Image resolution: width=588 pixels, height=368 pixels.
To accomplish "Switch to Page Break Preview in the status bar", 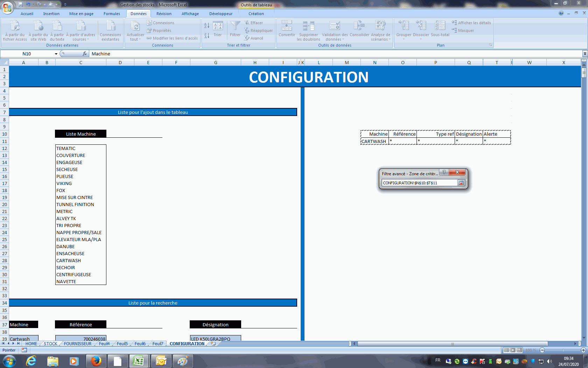I will 519,350.
